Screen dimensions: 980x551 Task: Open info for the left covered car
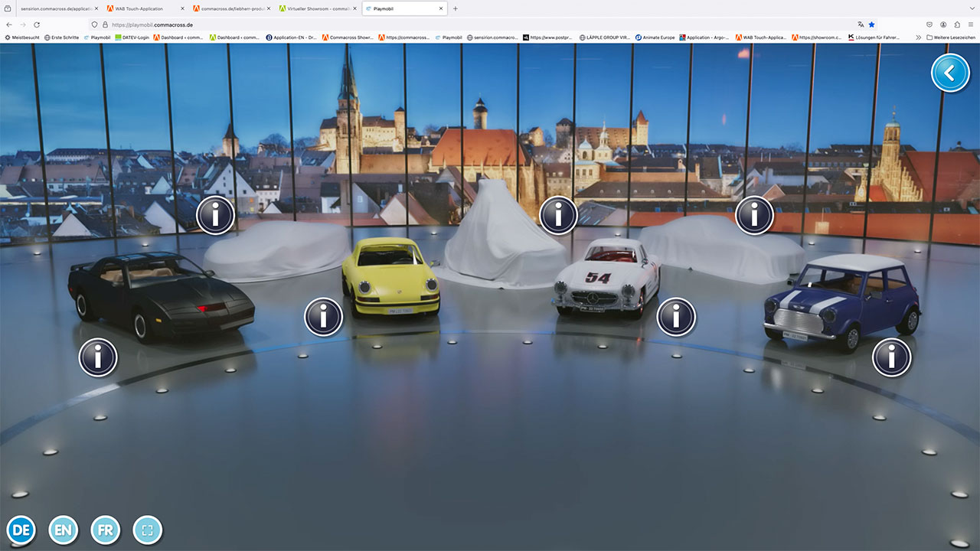coord(215,216)
